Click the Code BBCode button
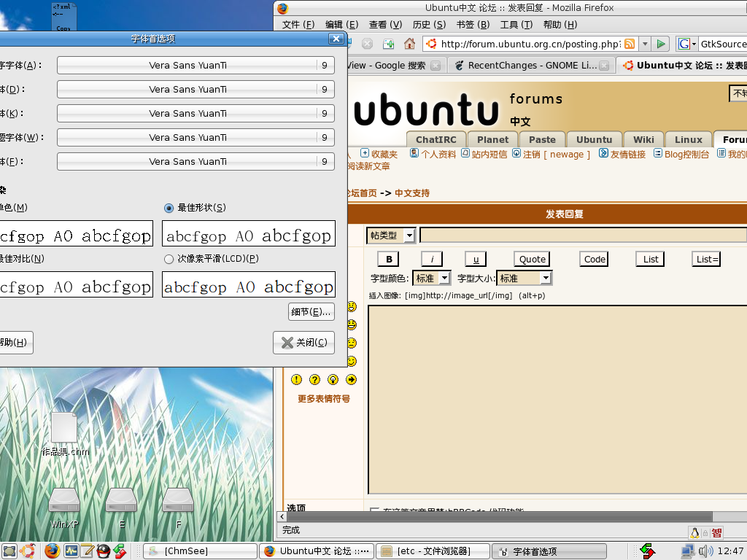This screenshot has height=560, width=747. [x=594, y=259]
